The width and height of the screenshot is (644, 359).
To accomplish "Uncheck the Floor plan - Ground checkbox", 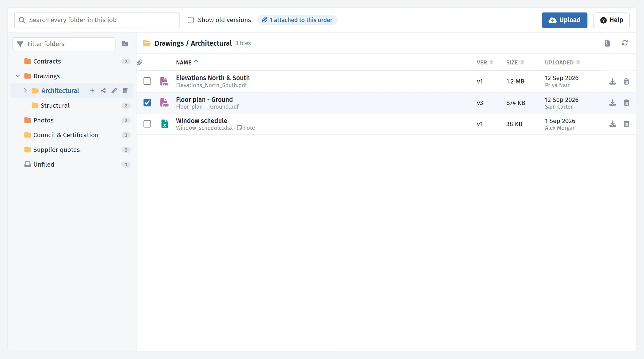I will [x=147, y=102].
